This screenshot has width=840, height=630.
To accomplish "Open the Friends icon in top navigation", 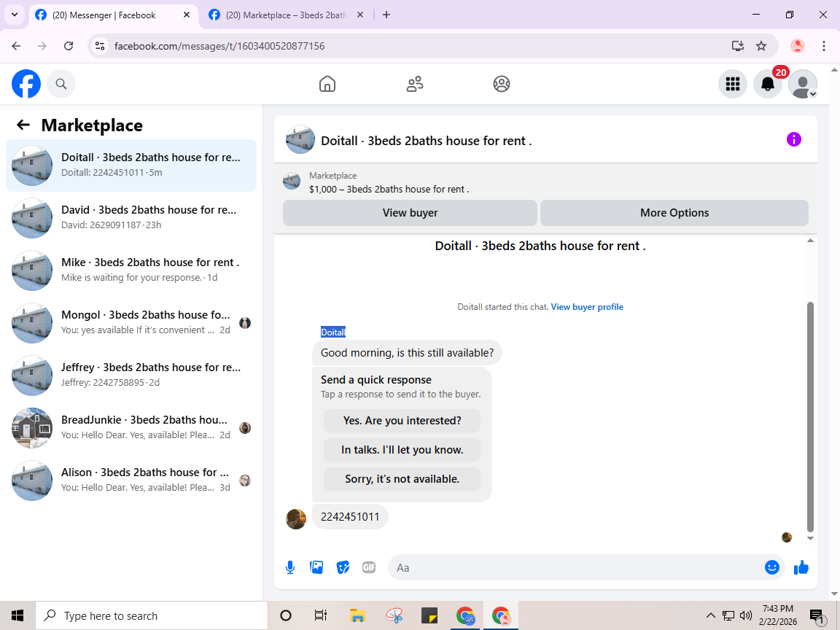I will pyautogui.click(x=415, y=84).
